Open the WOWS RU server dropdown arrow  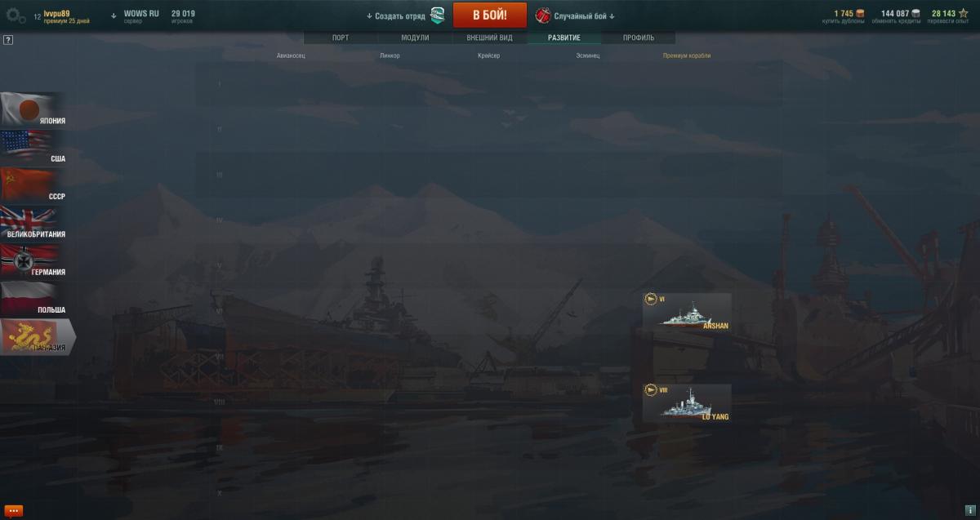[x=114, y=16]
